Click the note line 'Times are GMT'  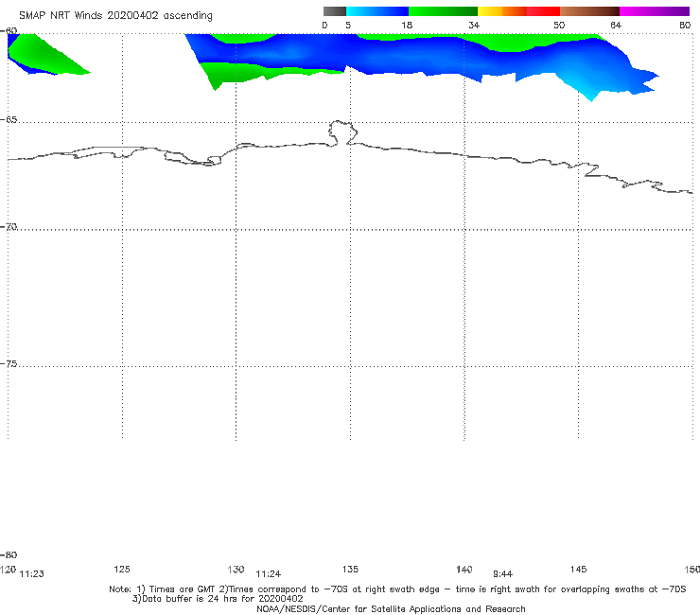coord(183,589)
